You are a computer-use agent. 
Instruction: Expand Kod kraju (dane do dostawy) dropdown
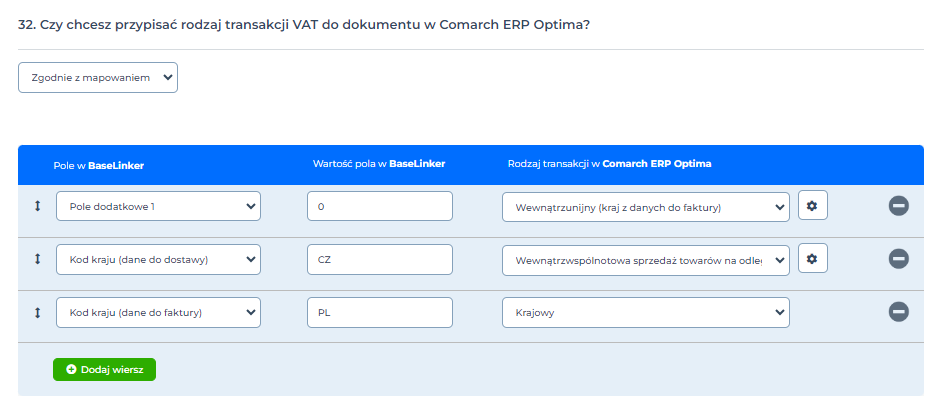[x=158, y=259]
